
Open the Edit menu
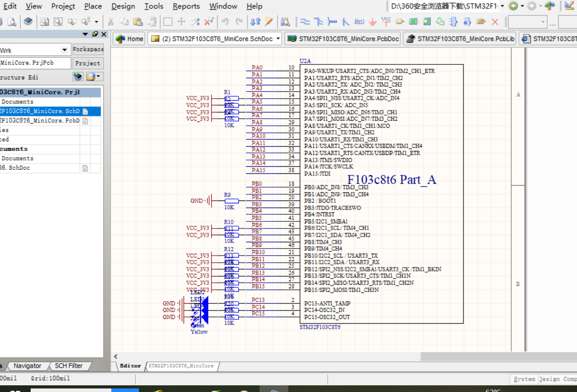tap(10, 6)
